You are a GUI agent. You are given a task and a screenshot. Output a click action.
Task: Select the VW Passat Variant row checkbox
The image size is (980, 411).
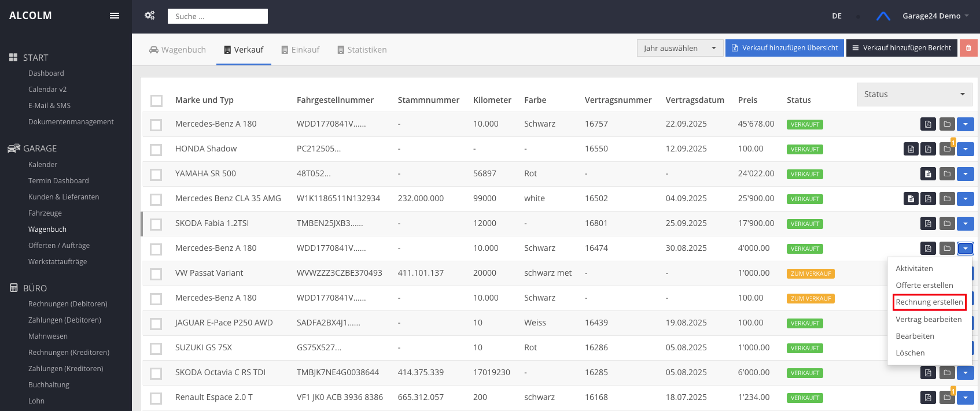[156, 274]
